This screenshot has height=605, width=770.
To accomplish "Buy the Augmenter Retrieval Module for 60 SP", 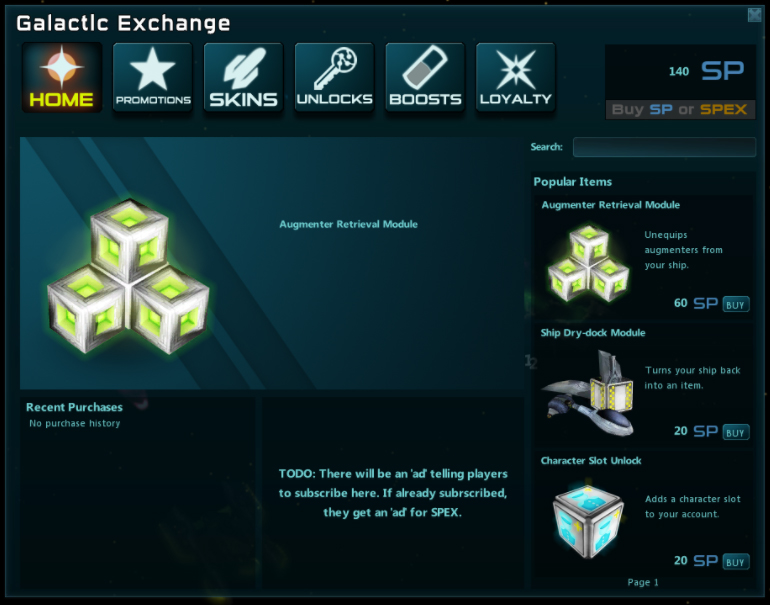I will (x=736, y=304).
